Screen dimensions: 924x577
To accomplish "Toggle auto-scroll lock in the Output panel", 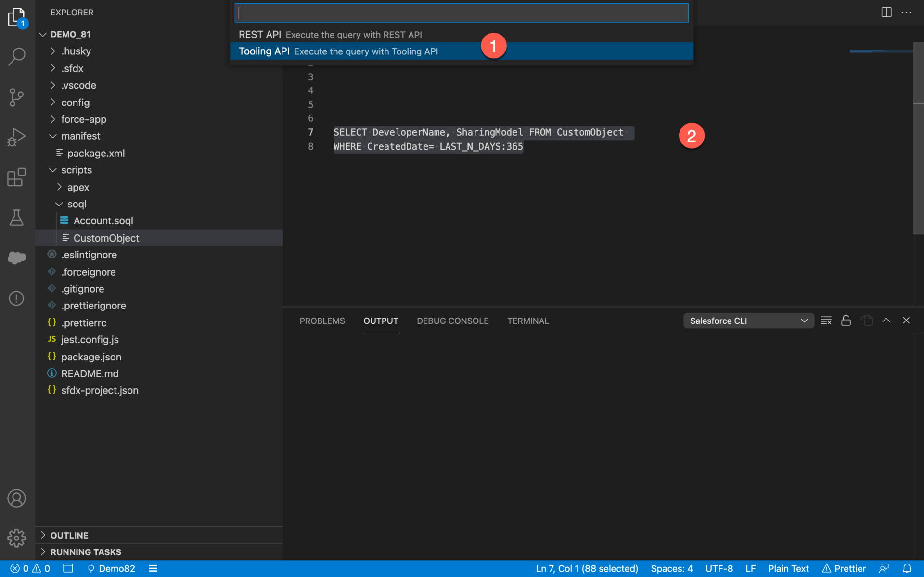I will click(847, 320).
